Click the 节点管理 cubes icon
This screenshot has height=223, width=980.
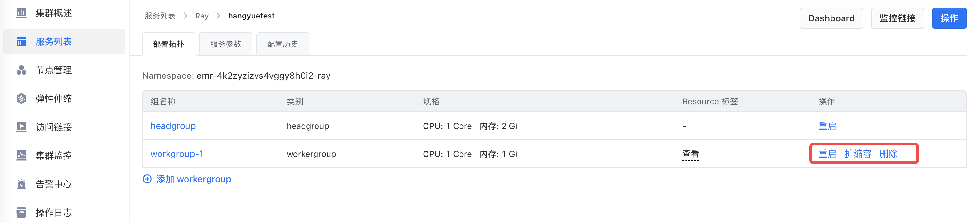21,70
